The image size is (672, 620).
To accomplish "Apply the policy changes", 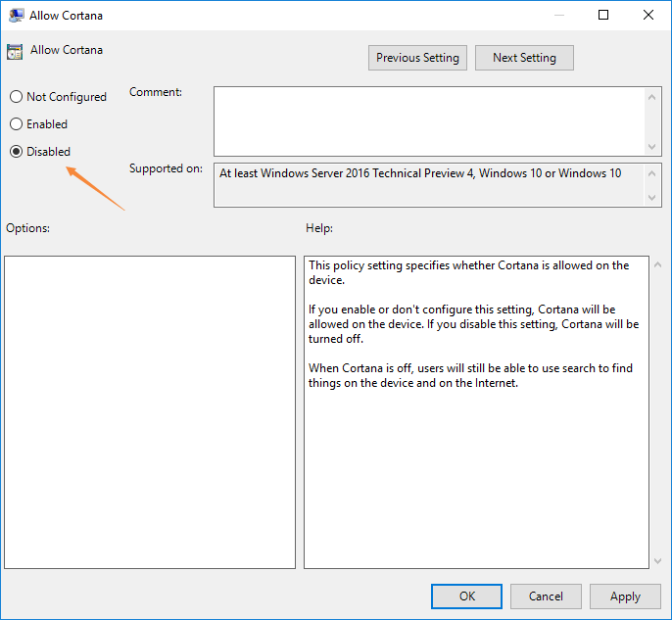I will (x=625, y=596).
